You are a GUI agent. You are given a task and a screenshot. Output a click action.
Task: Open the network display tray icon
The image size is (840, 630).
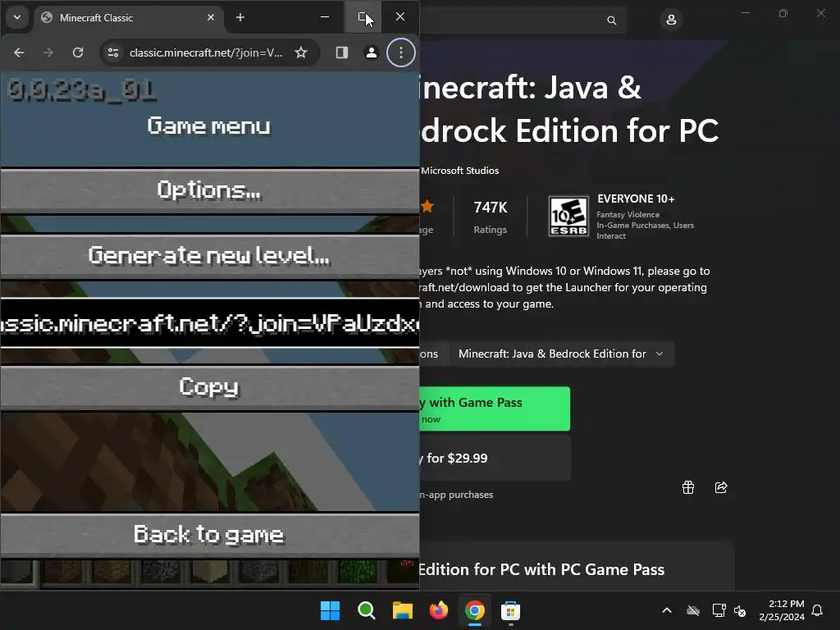tap(719, 610)
